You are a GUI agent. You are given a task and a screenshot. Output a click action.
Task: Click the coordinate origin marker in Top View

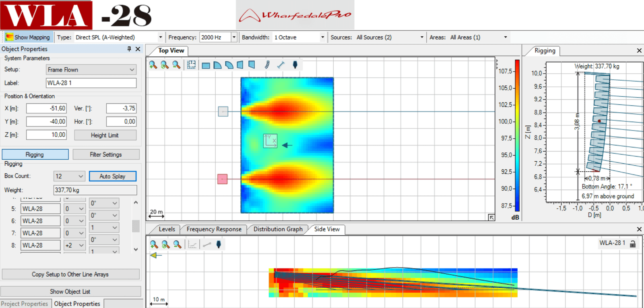pos(270,141)
